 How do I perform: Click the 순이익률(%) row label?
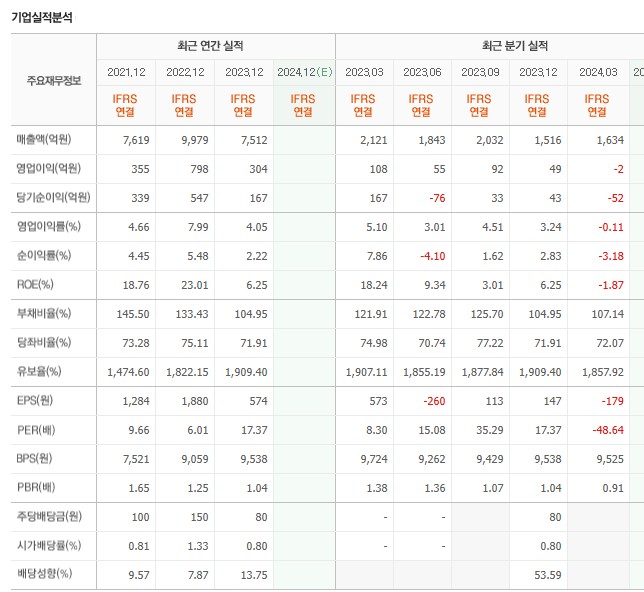[44, 256]
